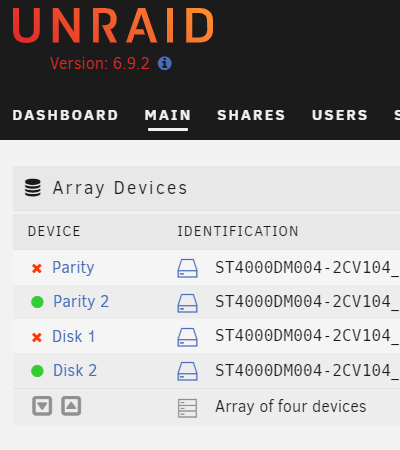Go to the Users tab

(340, 115)
